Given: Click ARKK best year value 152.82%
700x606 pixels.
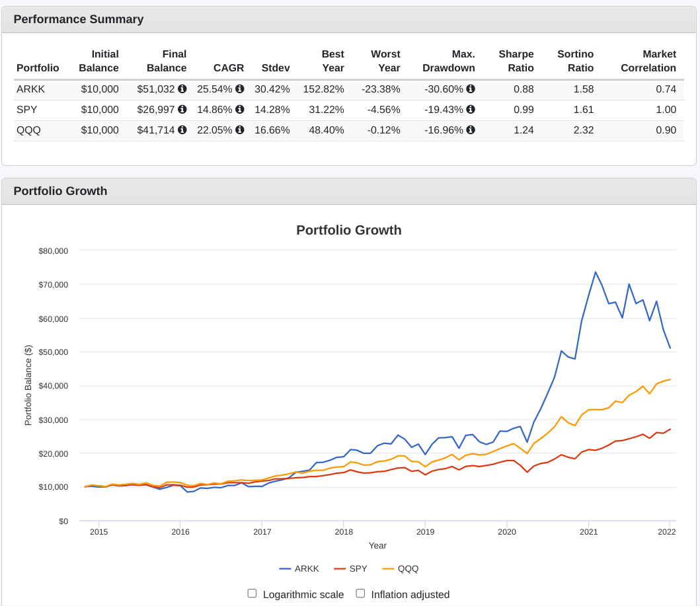Looking at the screenshot, I should point(324,89).
